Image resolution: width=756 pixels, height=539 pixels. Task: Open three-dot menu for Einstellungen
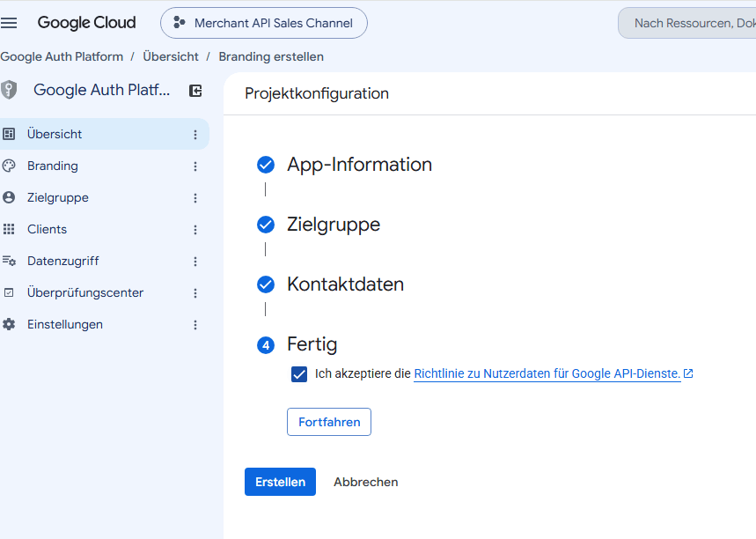click(195, 325)
